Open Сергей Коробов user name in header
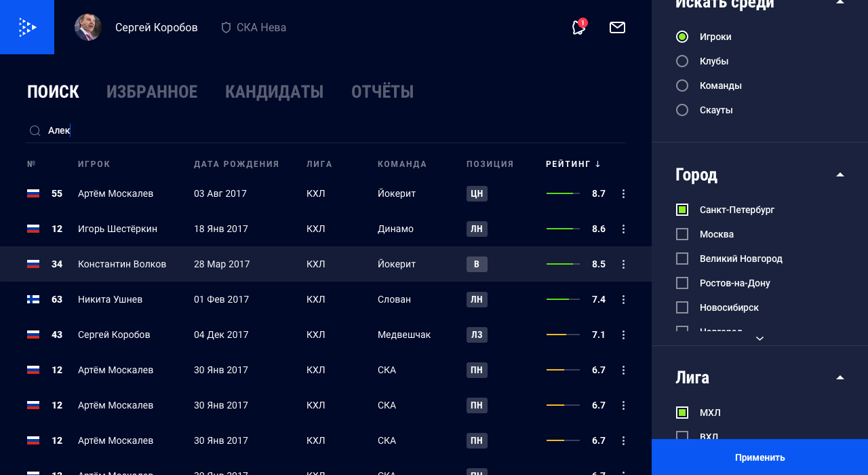 click(x=157, y=28)
